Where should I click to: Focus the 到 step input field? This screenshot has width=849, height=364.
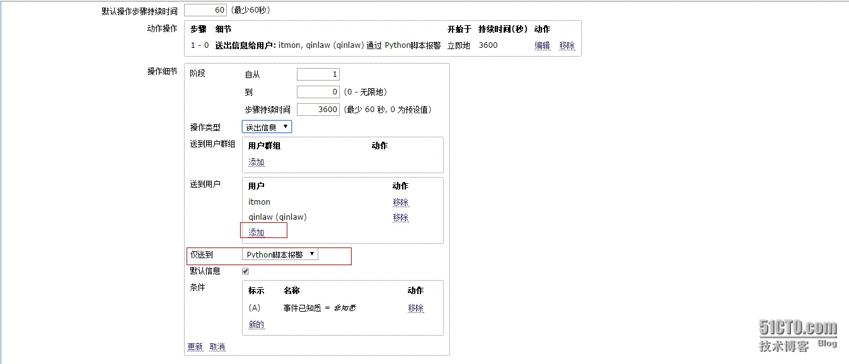(x=318, y=92)
